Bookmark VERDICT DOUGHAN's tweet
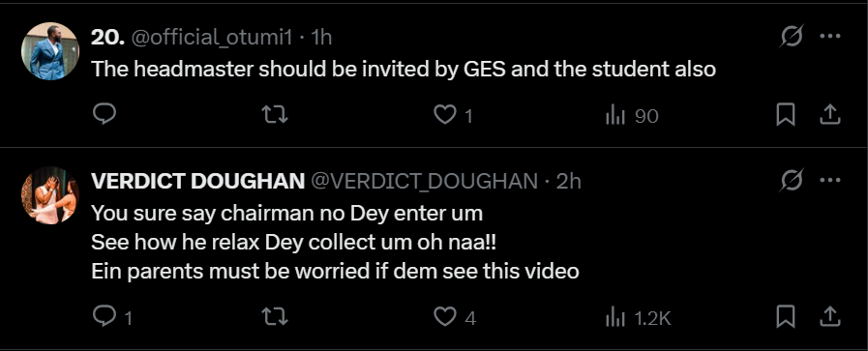Image resolution: width=868 pixels, height=351 pixels. [x=786, y=317]
